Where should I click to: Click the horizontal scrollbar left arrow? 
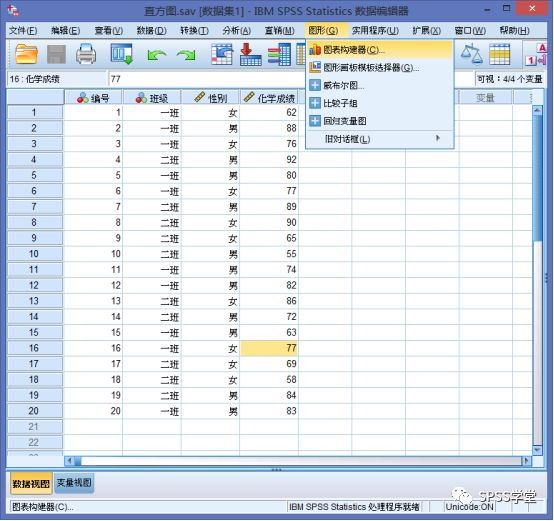pos(69,461)
